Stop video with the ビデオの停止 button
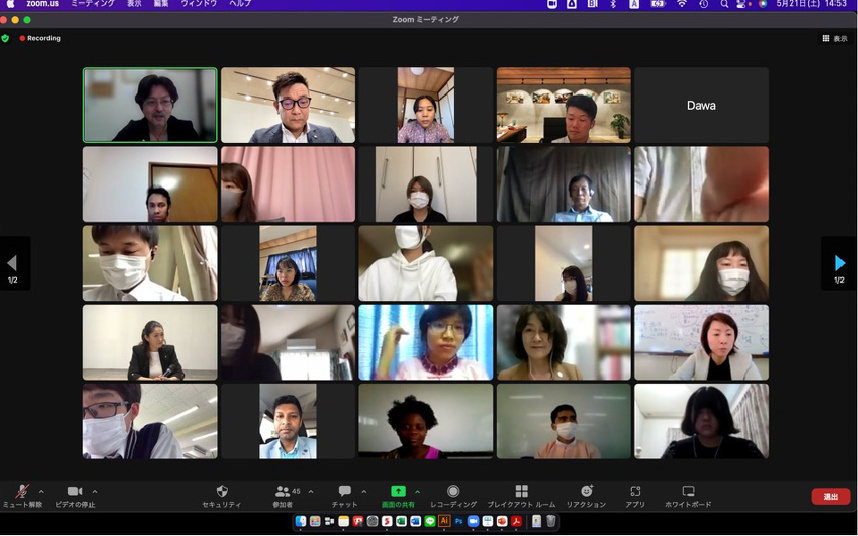Viewport: 858px width, 536px height. pos(74,493)
